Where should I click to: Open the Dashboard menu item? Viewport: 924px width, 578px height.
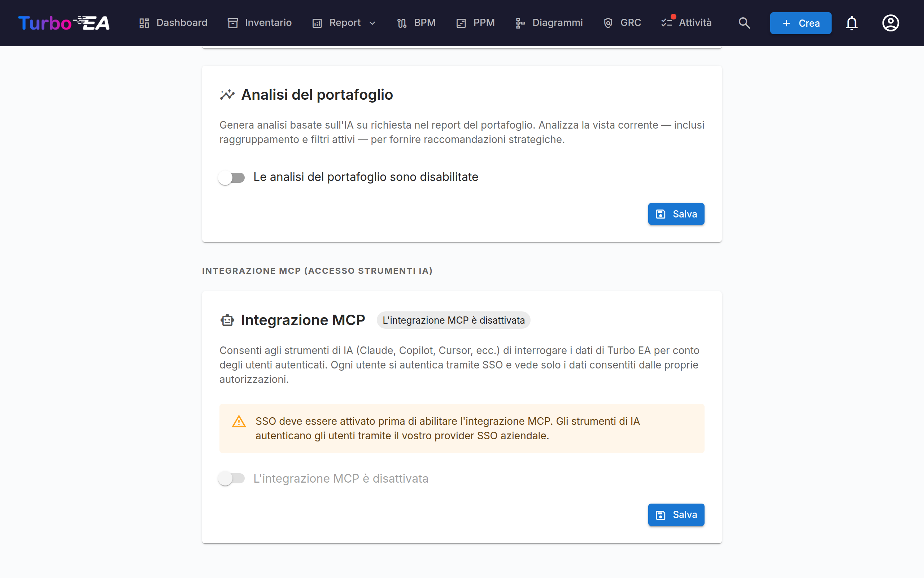pyautogui.click(x=173, y=23)
